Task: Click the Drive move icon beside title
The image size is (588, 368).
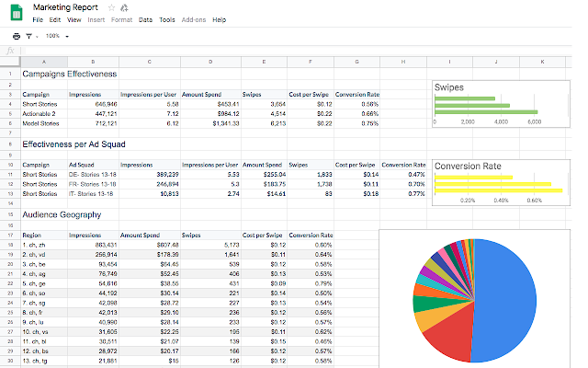Action: pos(124,7)
